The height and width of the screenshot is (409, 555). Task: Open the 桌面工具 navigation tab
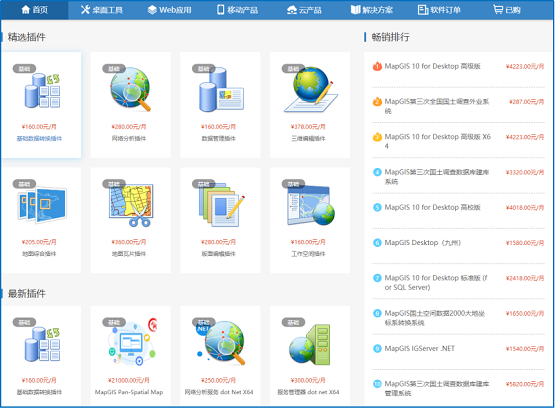pyautogui.click(x=102, y=10)
